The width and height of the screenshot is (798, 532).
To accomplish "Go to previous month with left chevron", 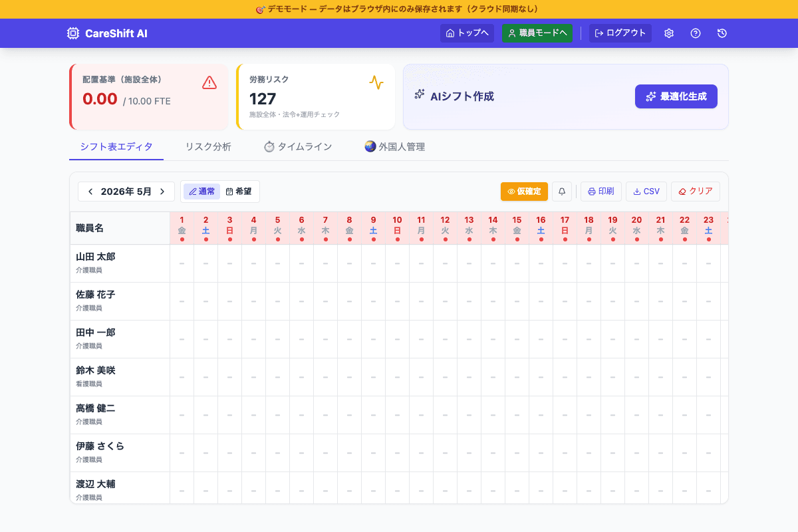I will [90, 192].
